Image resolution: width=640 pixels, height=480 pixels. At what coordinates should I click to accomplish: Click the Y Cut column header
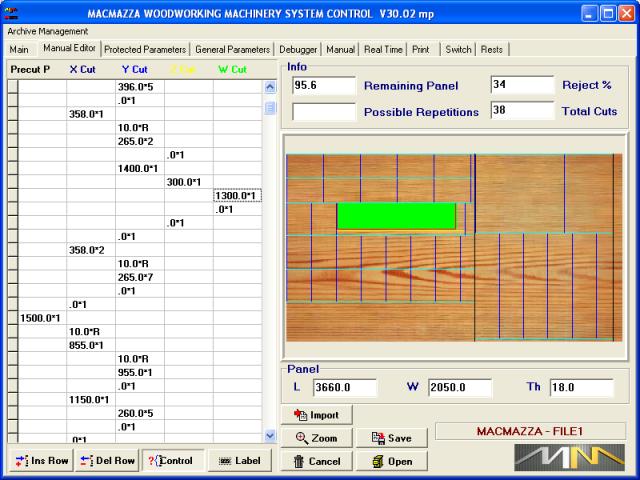tap(135, 69)
